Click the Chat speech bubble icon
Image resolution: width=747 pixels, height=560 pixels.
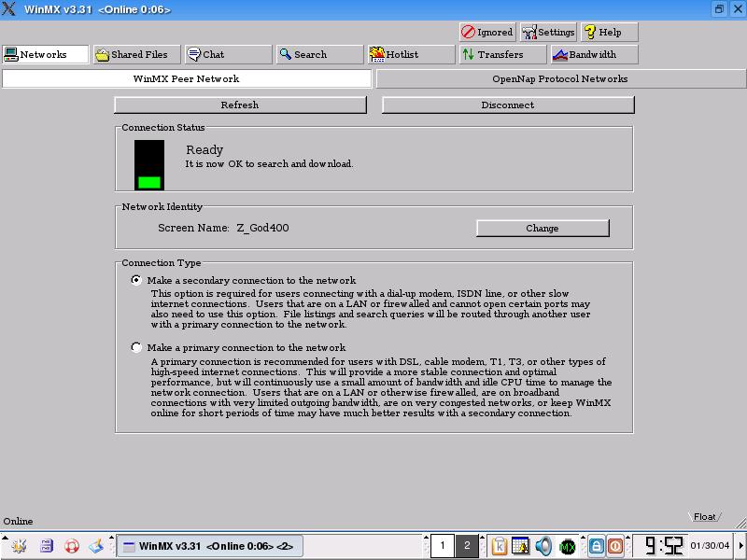click(x=193, y=54)
